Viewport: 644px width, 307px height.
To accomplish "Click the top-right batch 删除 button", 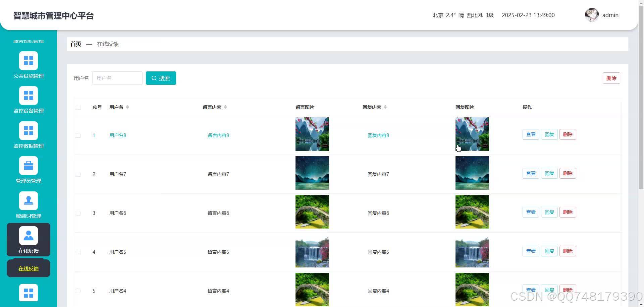I will click(x=611, y=78).
